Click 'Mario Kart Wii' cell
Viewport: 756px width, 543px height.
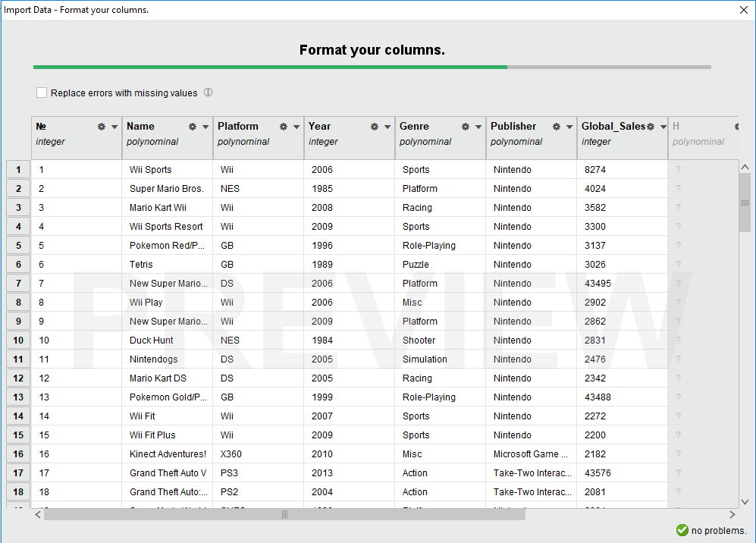(x=168, y=207)
